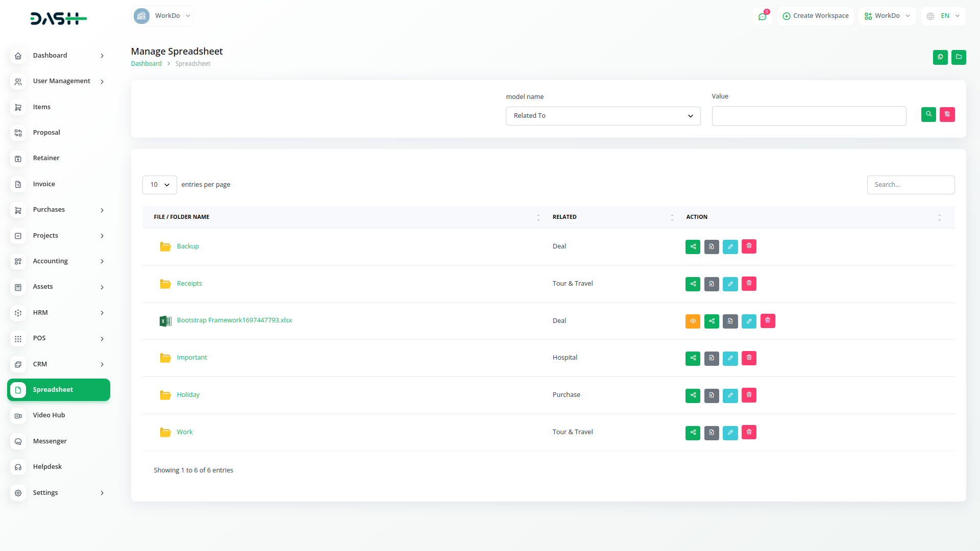980x551 pixels.
Task: View Bootstrap Framework file with eye icon
Action: tap(693, 321)
